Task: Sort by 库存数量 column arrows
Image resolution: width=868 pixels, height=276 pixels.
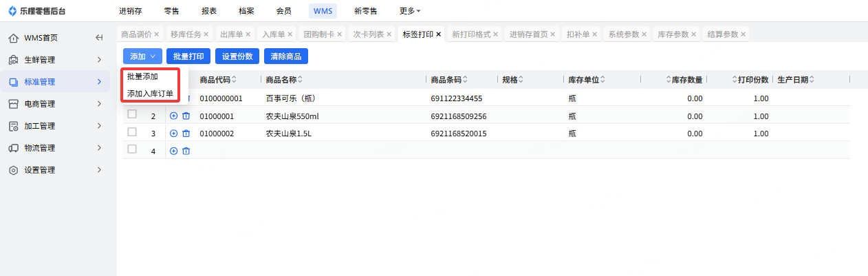Action: click(x=669, y=80)
